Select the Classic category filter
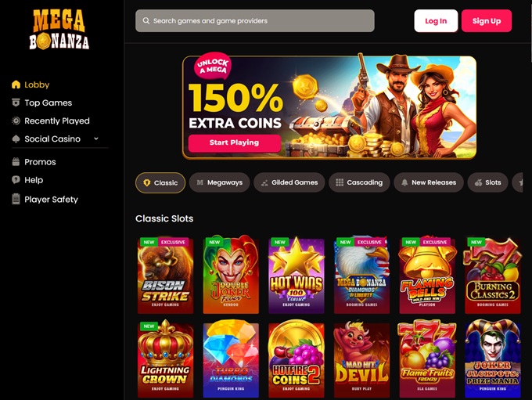This screenshot has width=532, height=400. (160, 182)
